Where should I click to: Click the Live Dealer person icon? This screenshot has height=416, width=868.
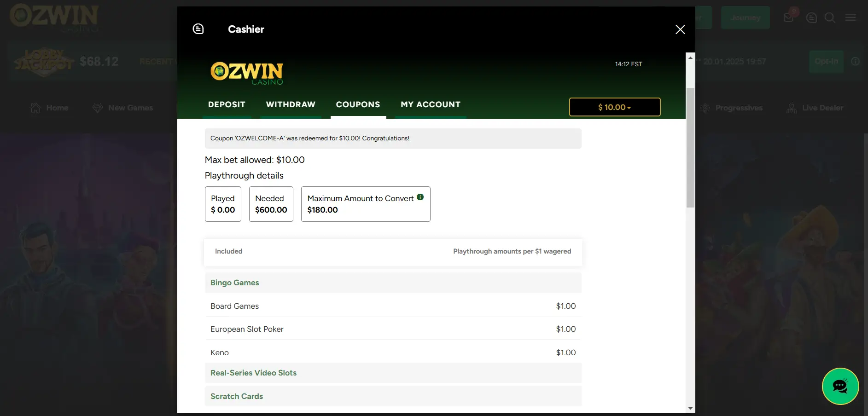pyautogui.click(x=792, y=108)
